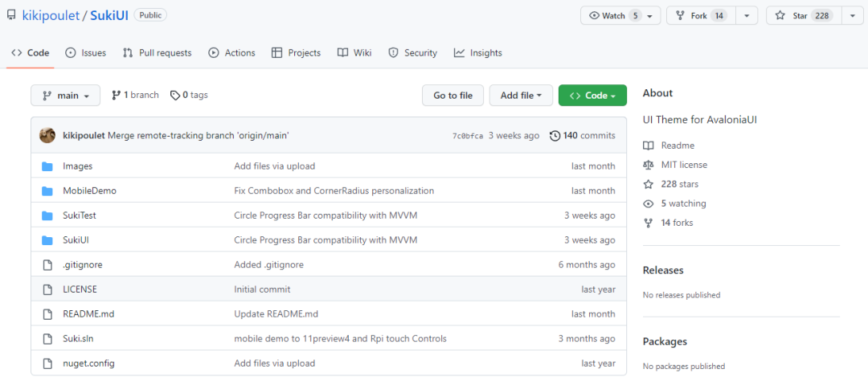This screenshot has height=385, width=868.
Task: Click the Public visibility badge
Action: [x=150, y=15]
